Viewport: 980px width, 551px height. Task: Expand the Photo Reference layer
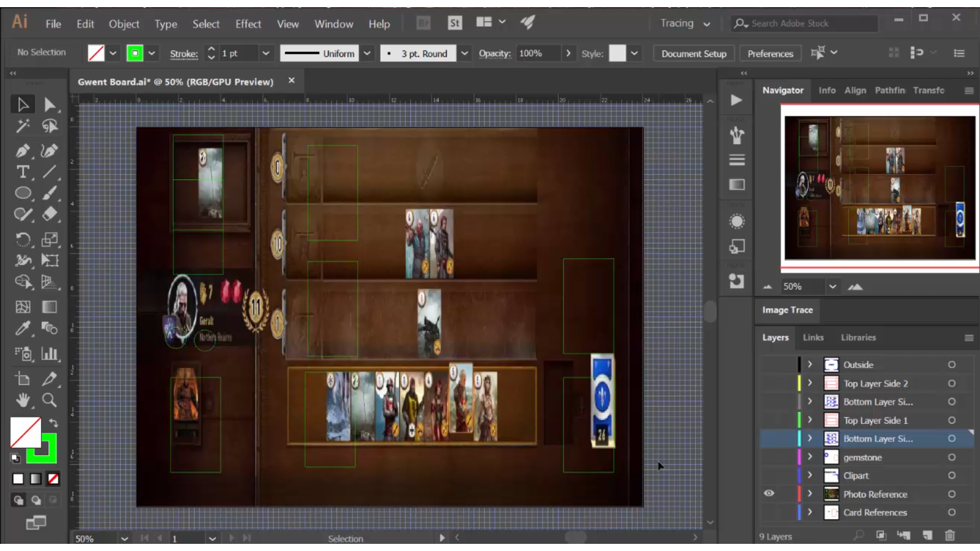click(810, 494)
